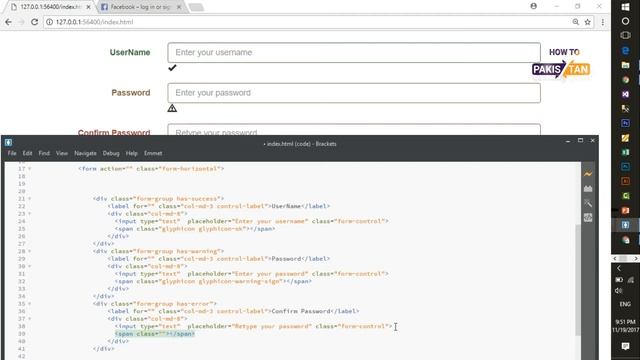This screenshot has height=360, width=640.
Task: Click the site info icon in the address bar
Action: (x=49, y=22)
